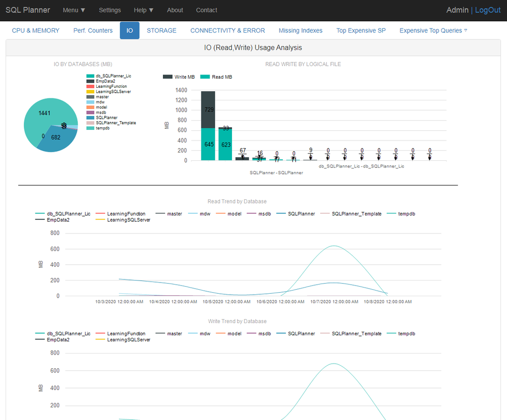Click the 645 read bar segment

point(208,144)
